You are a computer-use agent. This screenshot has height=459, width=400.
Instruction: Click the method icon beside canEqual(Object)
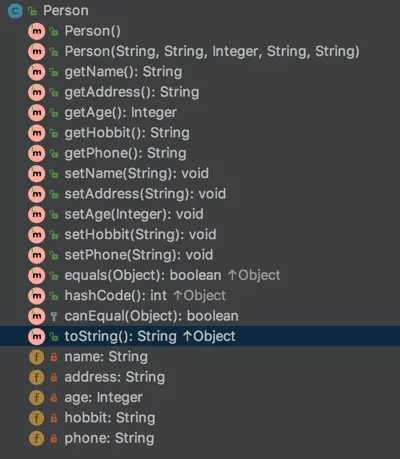pos(37,316)
